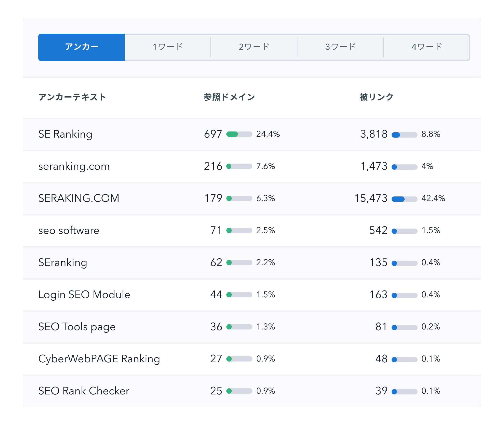Click backlinks value 1,473
Viewport: 504px width, 425px height.
[374, 166]
